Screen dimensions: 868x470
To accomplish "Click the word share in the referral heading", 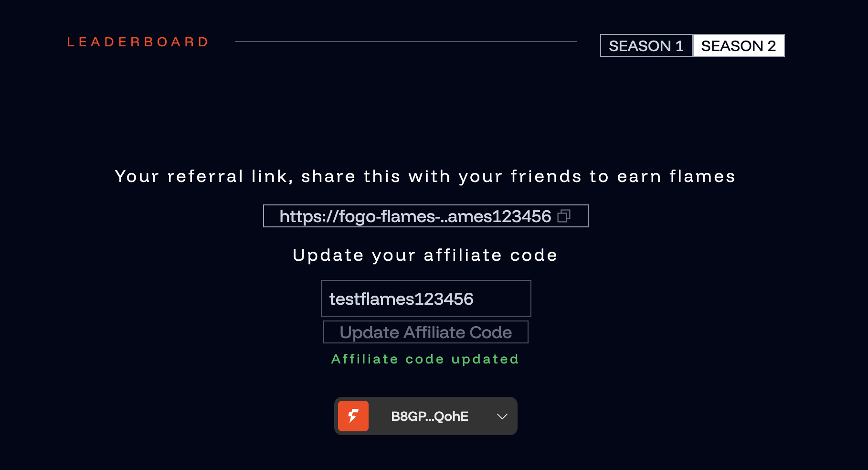I will click(328, 176).
